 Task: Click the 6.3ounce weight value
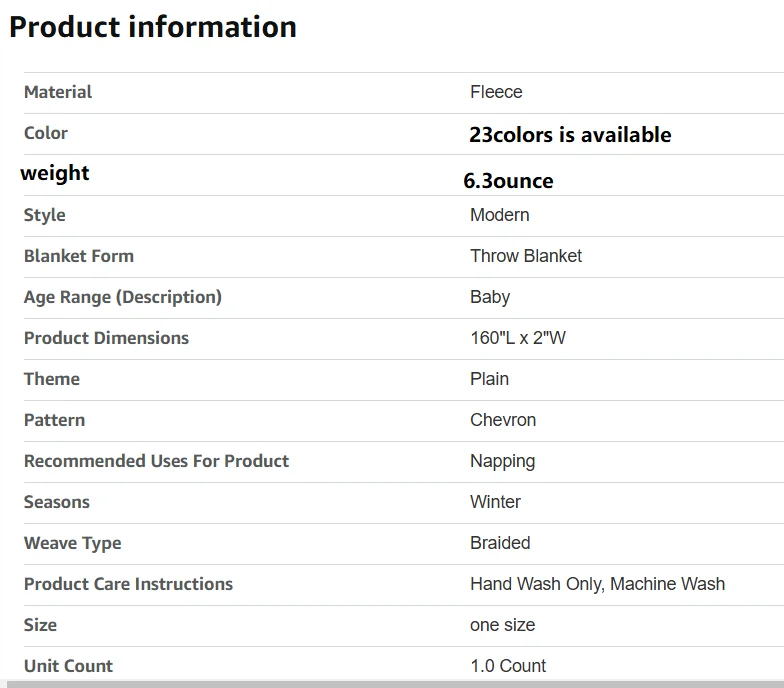(508, 180)
